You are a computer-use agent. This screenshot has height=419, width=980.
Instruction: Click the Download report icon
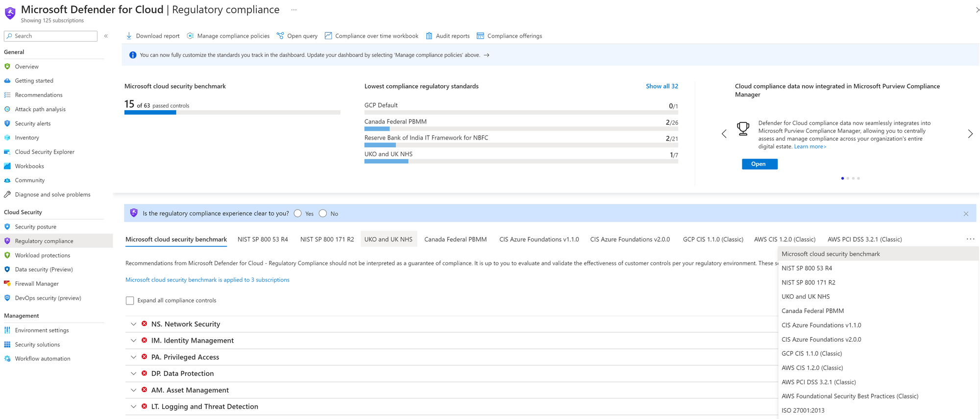pyautogui.click(x=129, y=36)
